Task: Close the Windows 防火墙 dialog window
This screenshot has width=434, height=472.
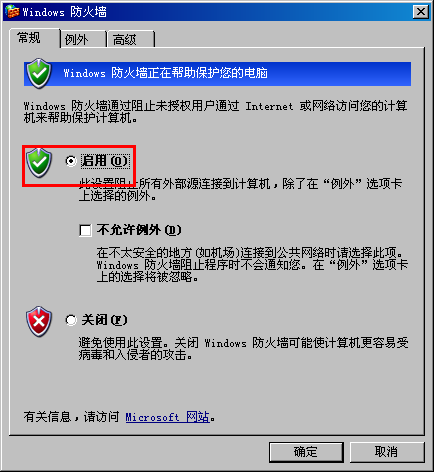Action: click(421, 12)
